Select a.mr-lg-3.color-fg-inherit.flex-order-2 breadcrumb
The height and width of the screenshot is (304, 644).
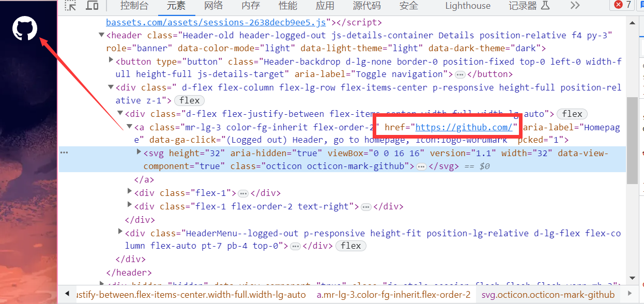(393, 295)
